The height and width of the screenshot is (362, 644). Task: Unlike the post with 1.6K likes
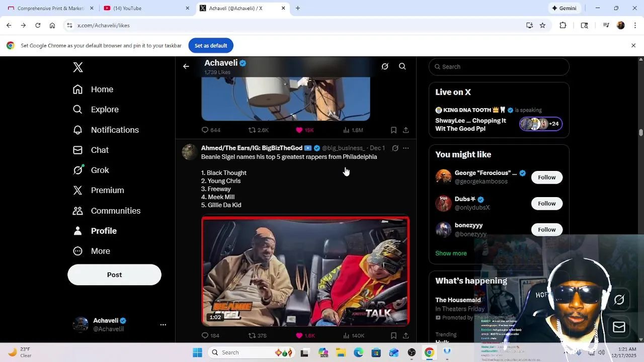[x=305, y=335]
